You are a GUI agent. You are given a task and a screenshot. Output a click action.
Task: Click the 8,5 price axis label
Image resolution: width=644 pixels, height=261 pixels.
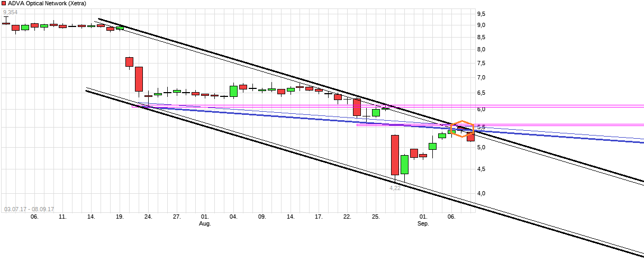coord(482,37)
